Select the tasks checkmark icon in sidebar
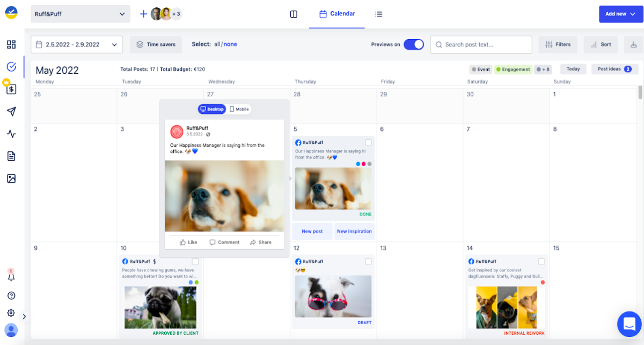The image size is (644, 345). pos(11,67)
